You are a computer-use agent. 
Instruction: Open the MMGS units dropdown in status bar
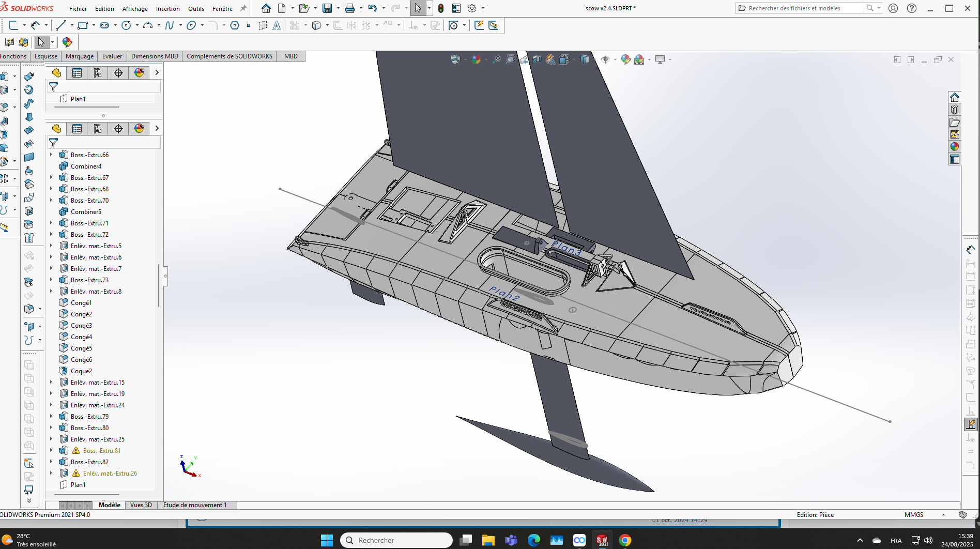click(x=943, y=515)
